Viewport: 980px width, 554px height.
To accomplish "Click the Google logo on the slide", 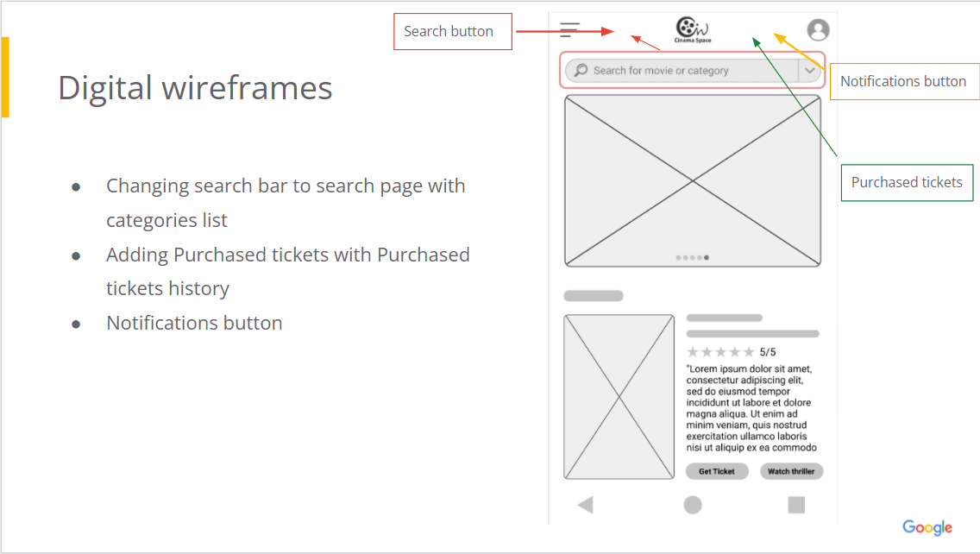I will coord(927,527).
